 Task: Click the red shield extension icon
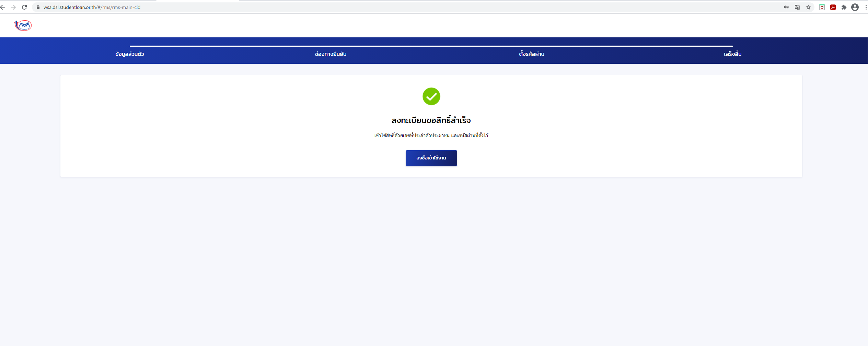[822, 7]
